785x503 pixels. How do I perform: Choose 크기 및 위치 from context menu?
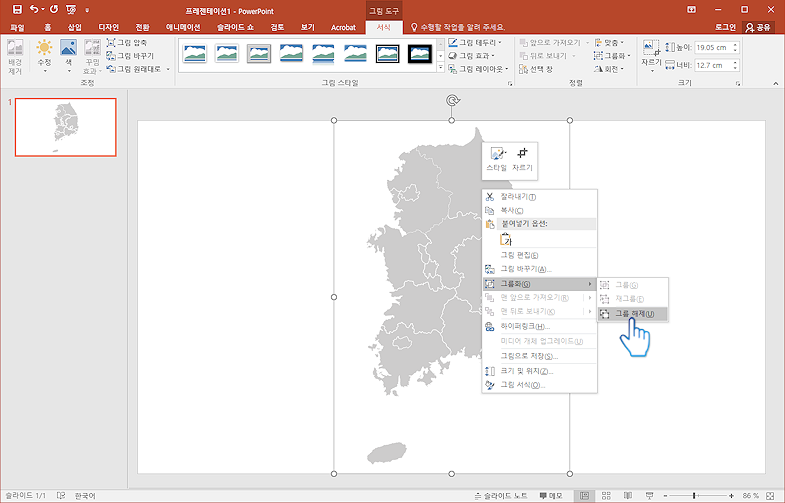pos(540,371)
